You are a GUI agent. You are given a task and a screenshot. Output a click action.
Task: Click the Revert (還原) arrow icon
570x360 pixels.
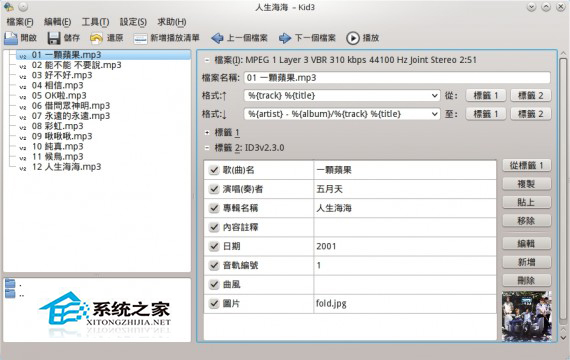pos(96,38)
